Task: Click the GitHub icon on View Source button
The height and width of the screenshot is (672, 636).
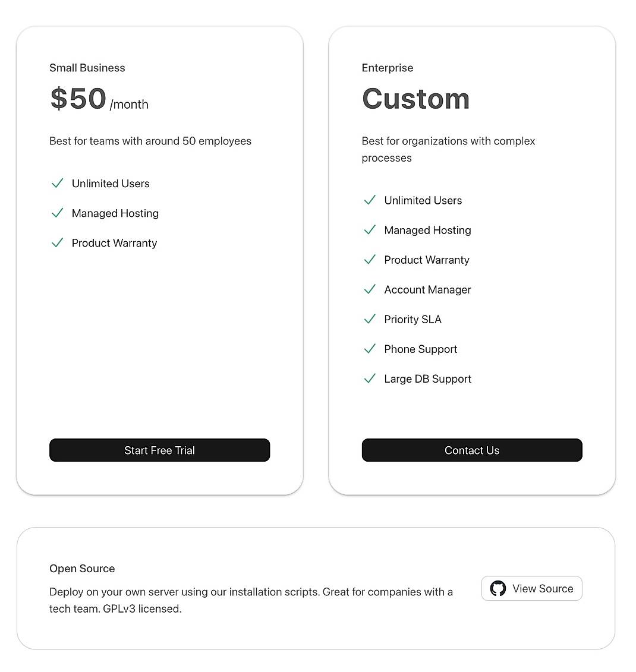Action: click(497, 588)
